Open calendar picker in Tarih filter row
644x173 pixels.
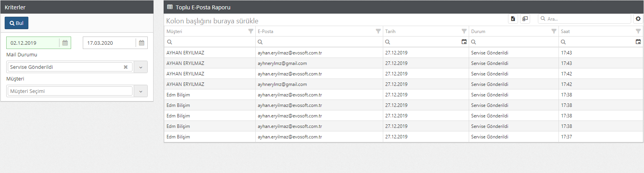tap(464, 42)
